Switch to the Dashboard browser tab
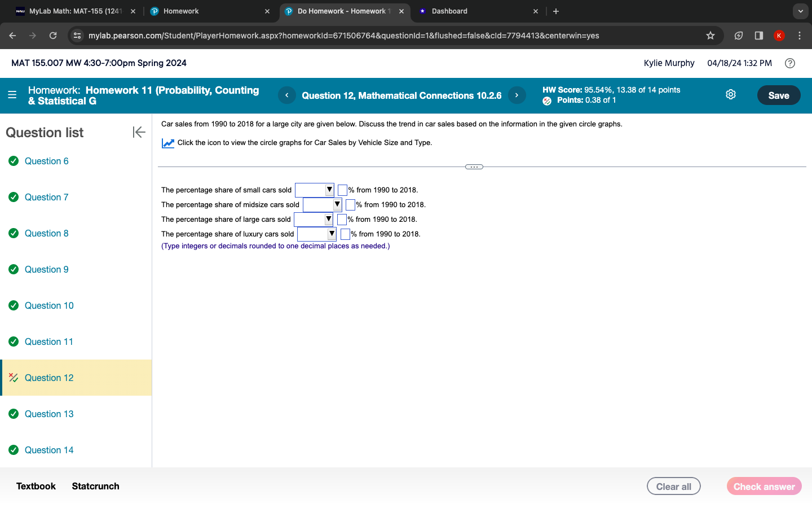 click(449, 11)
